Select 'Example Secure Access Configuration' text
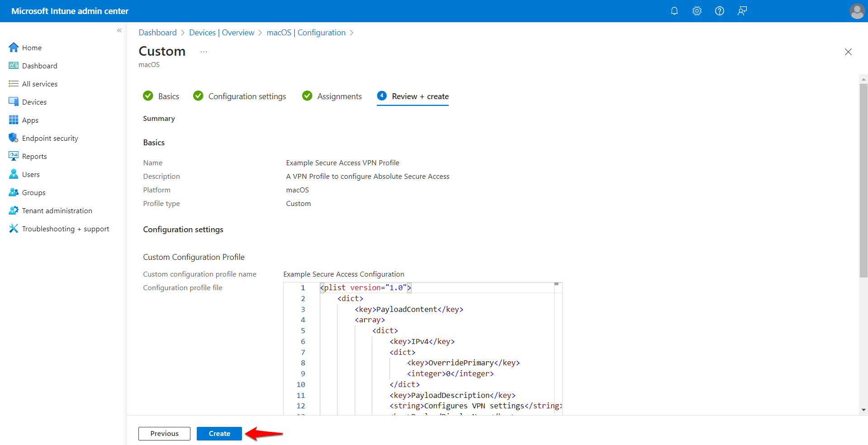The image size is (868, 445). (344, 274)
